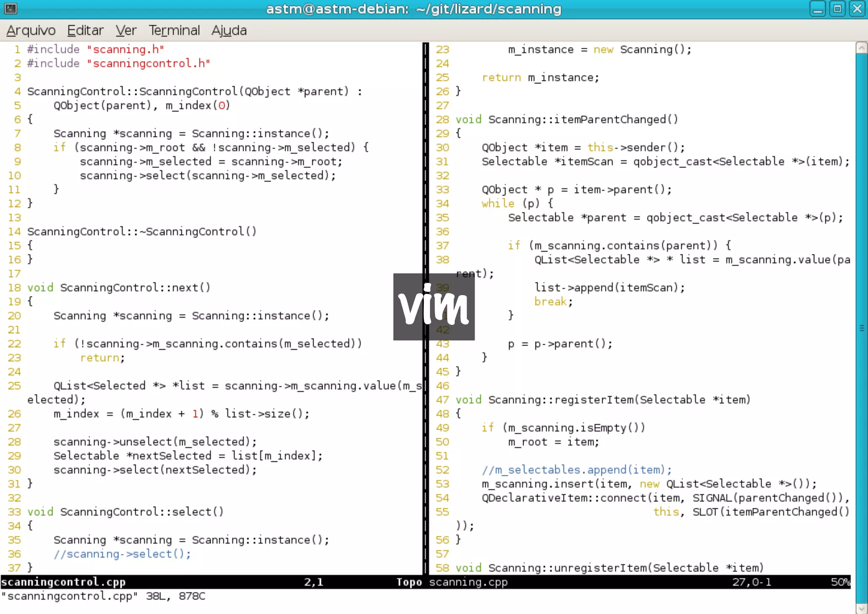Click void Scanning::unregisterItem line

(609, 568)
